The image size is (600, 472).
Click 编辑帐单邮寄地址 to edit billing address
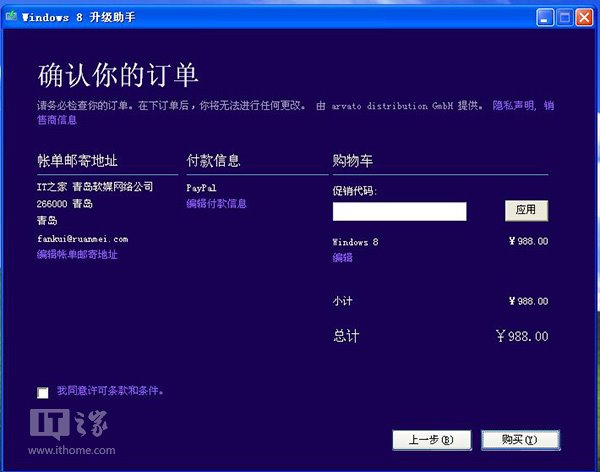pos(77,255)
